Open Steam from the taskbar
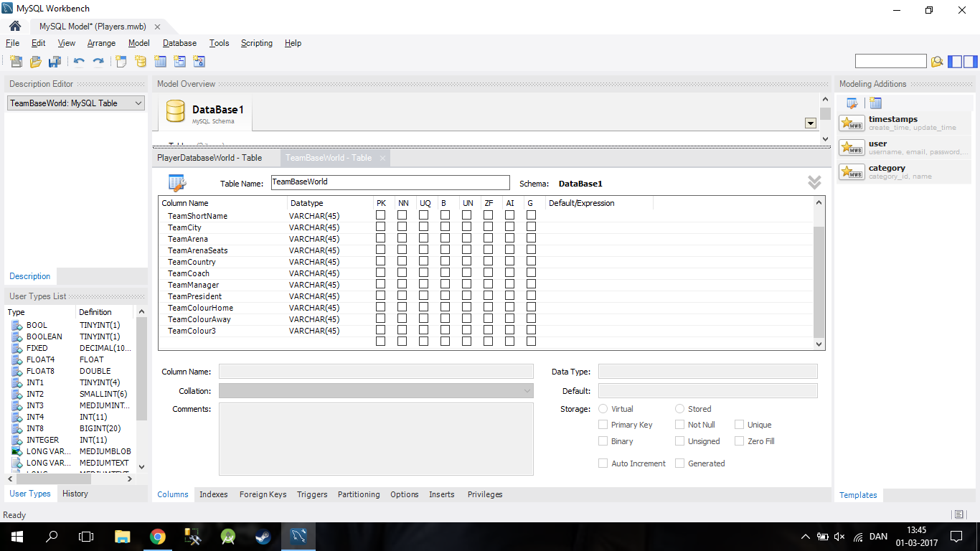980x551 pixels. [263, 536]
